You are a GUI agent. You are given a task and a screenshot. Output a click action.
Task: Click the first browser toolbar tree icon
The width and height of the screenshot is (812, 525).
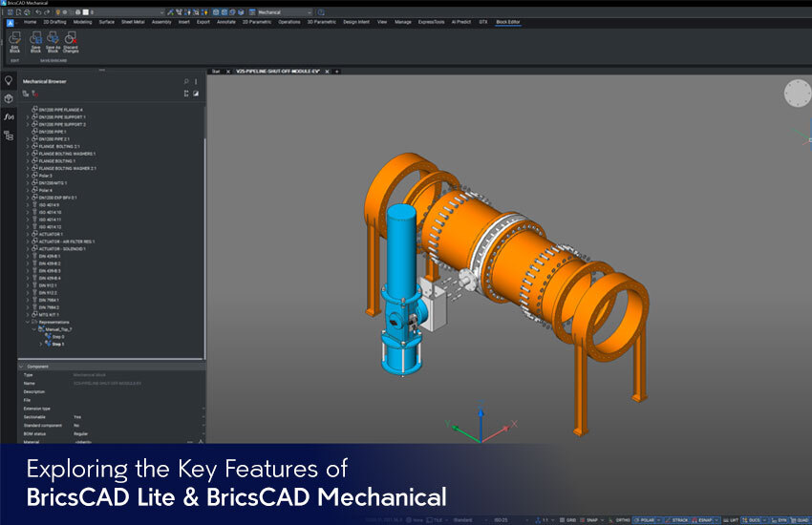[26, 94]
